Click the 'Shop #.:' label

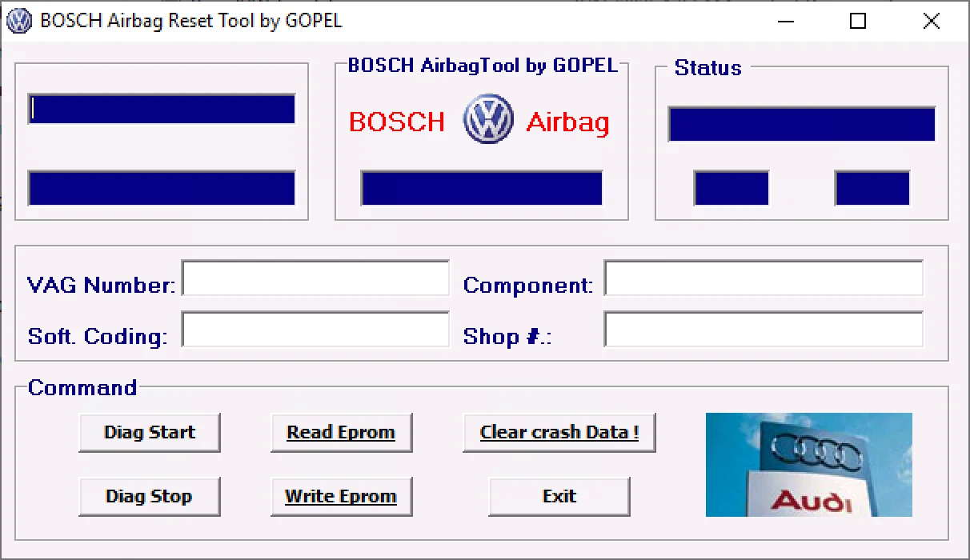coord(507,337)
